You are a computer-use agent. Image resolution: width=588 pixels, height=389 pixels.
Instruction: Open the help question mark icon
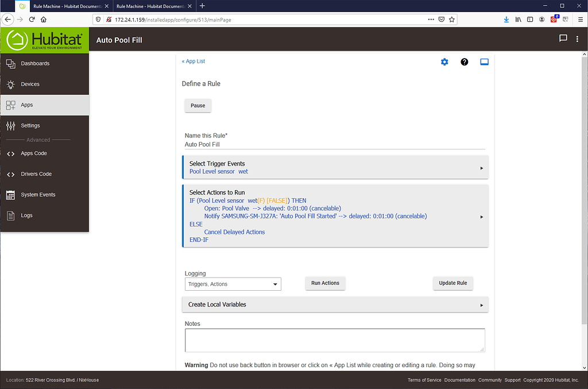(465, 62)
